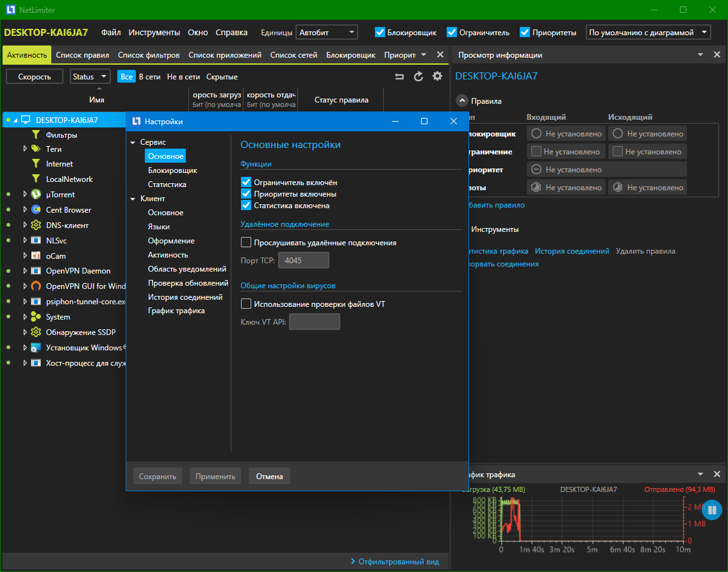This screenshot has width=728, height=572.
Task: Collapse the Сервис tree section in settings
Action: (133, 142)
